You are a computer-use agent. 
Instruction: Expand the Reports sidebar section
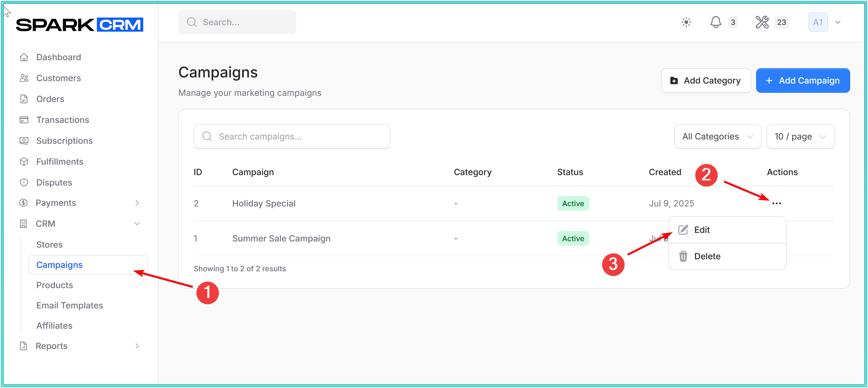click(x=137, y=346)
